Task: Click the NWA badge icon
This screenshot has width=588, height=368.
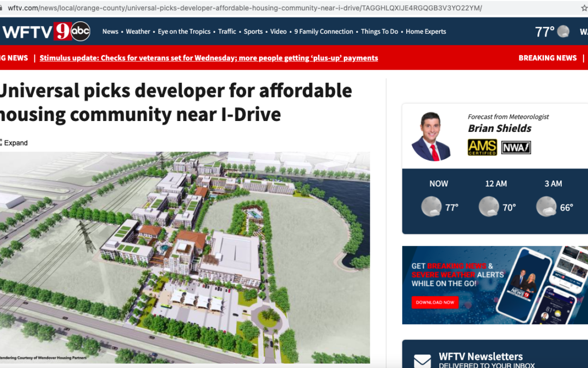Action: pos(516,148)
